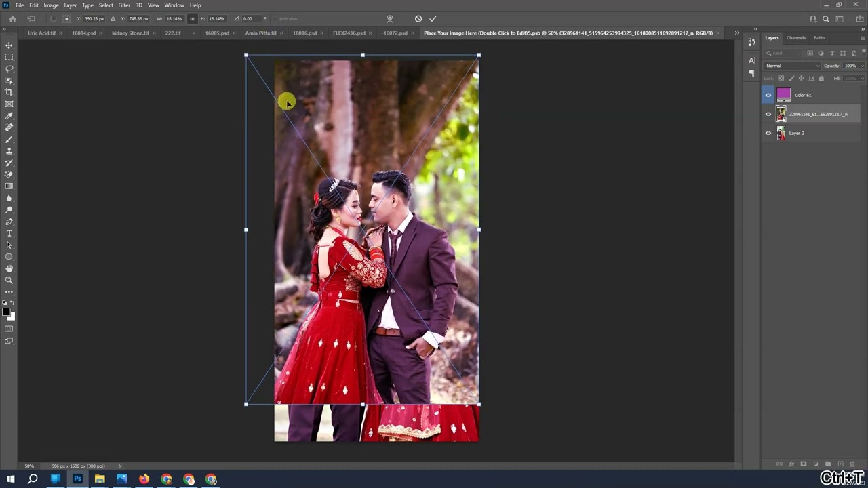Viewport: 868px width, 488px height.
Task: Select the Crop tool
Action: [x=9, y=92]
